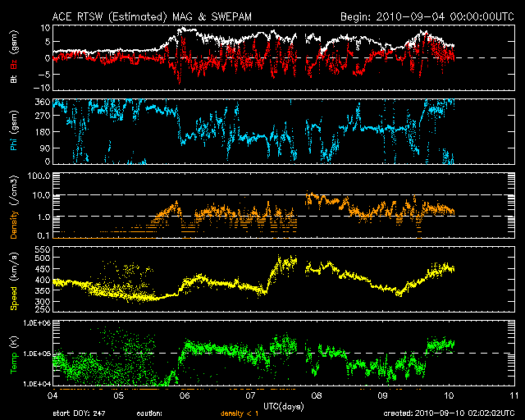Click the '450' speed axis value
525x420 pixels.
(x=43, y=269)
